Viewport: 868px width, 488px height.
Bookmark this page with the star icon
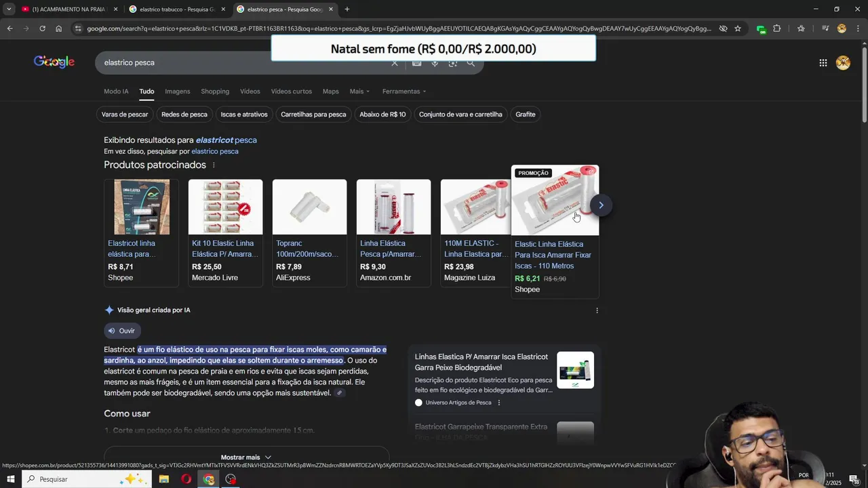pos(738,28)
